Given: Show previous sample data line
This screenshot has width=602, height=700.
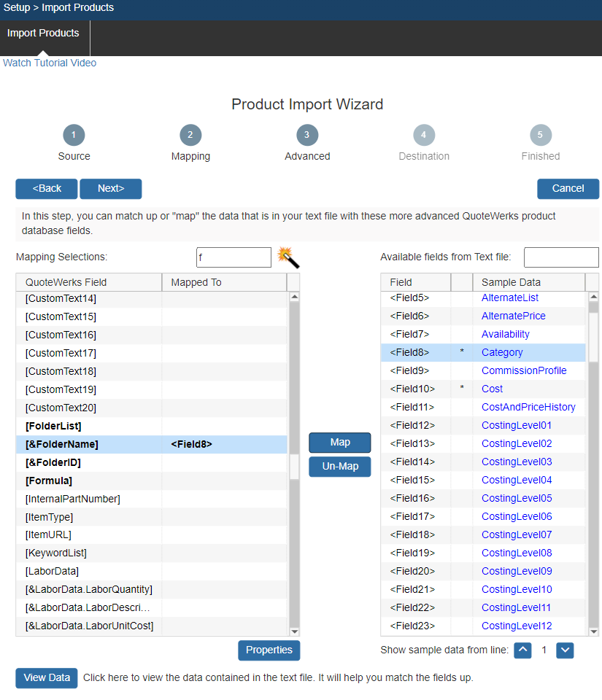Looking at the screenshot, I should 522,650.
